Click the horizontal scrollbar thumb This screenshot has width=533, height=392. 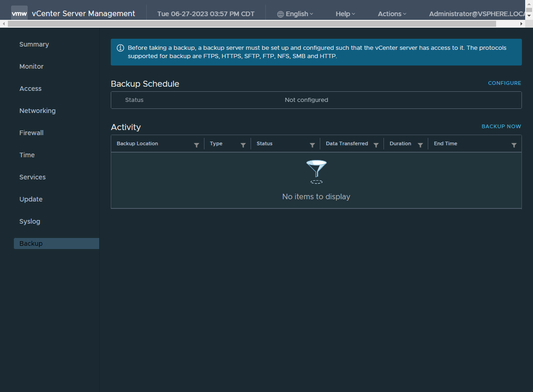pyautogui.click(x=252, y=24)
